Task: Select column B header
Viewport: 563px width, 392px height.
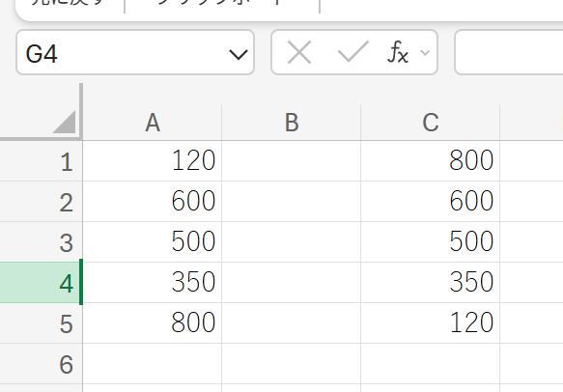Action: click(x=292, y=123)
